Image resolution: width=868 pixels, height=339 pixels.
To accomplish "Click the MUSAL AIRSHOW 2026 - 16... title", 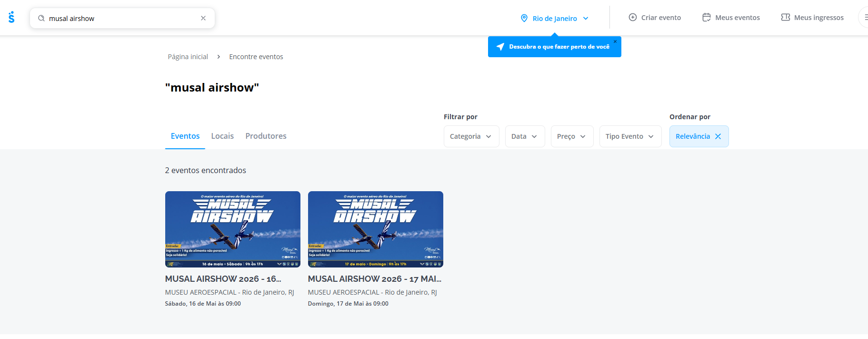I will (x=223, y=279).
